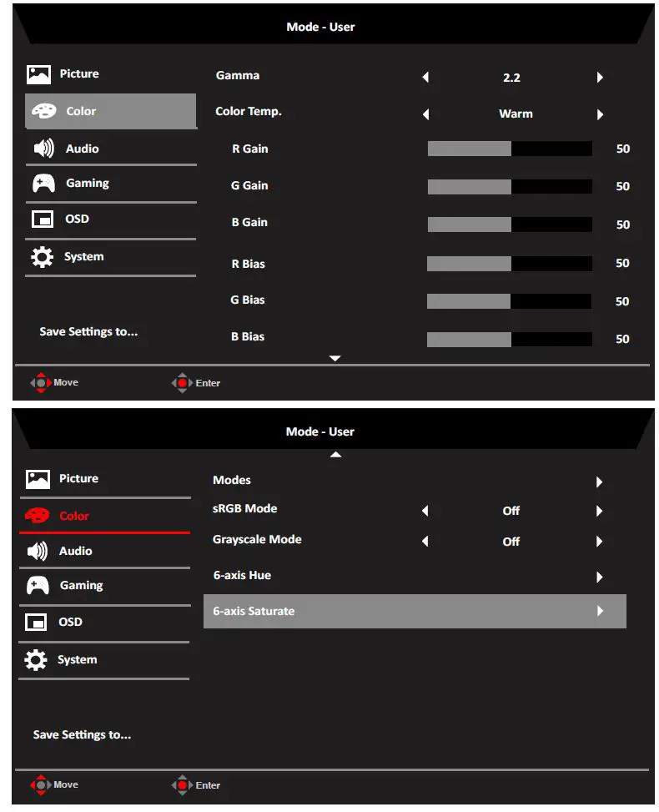
Task: Click Mode - User title in lower panel
Action: click(320, 432)
